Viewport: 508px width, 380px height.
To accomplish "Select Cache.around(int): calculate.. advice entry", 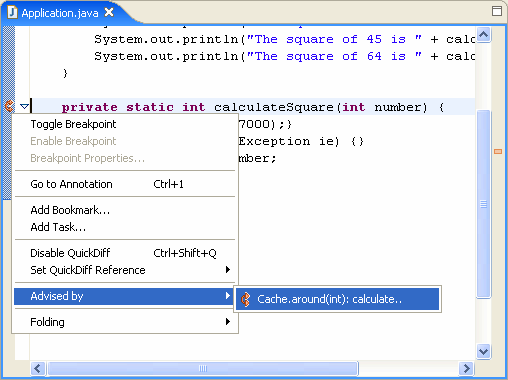I will (337, 299).
